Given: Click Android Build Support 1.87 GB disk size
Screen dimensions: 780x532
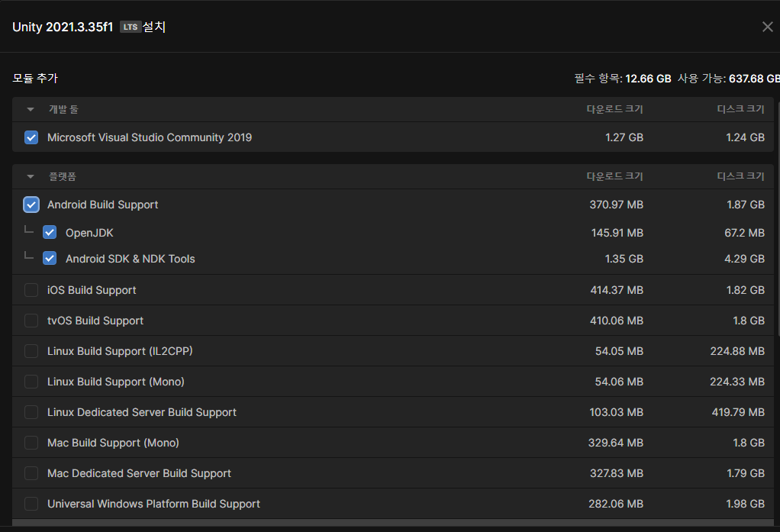Looking at the screenshot, I should pos(746,205).
